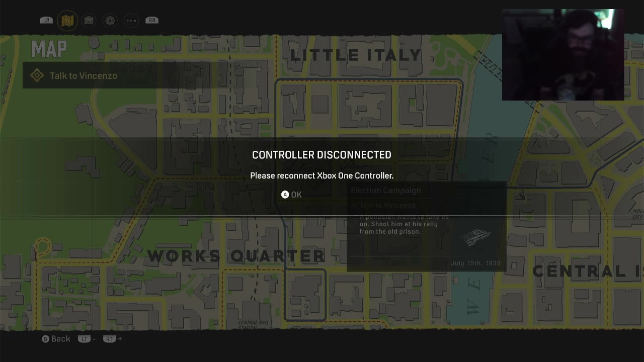
Task: Open the three-dots more tab
Action: click(x=131, y=21)
